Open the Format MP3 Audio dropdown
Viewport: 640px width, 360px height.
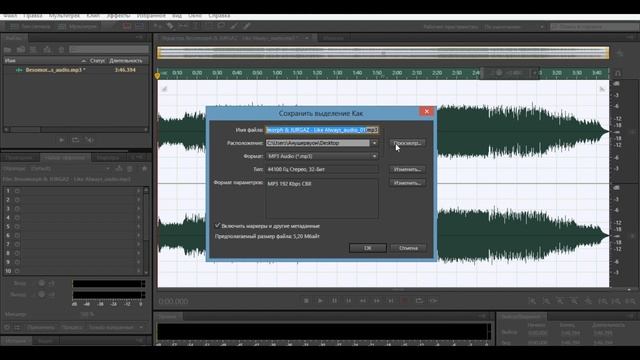(x=322, y=156)
